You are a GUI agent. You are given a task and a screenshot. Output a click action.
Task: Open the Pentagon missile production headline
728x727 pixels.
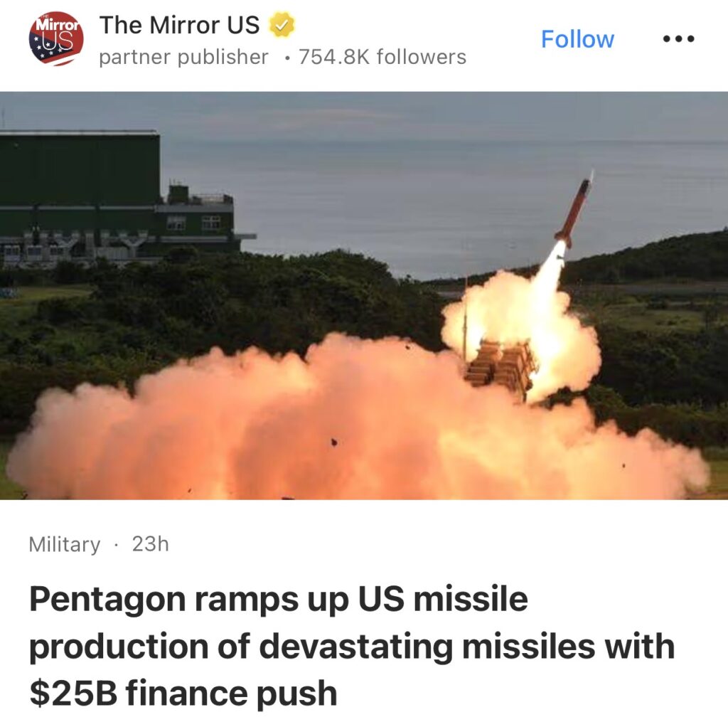pos(351,646)
